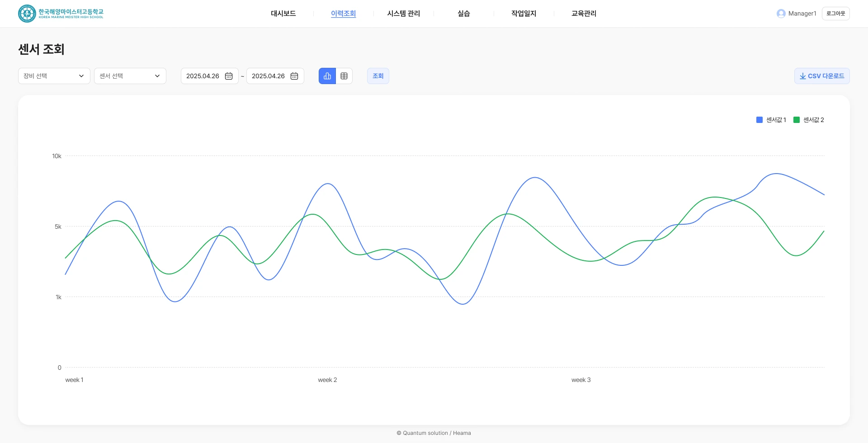Click the 센서 조회 page heading
868x443 pixels.
coord(41,49)
